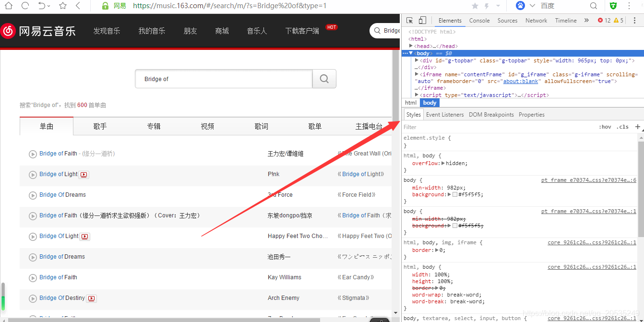Open the MV icon next to Bridge Of Destiny

tap(92, 298)
